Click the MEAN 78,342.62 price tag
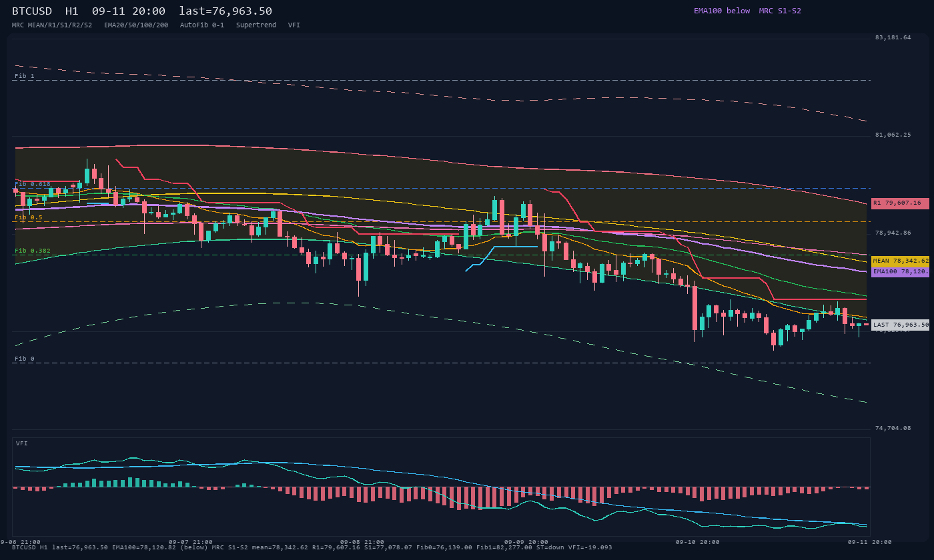This screenshot has height=560, width=934. [900, 261]
